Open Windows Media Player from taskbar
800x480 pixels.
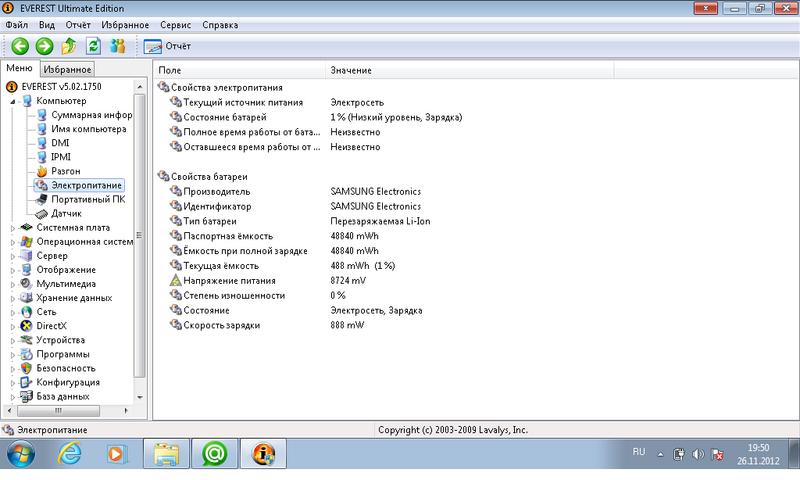click(115, 454)
